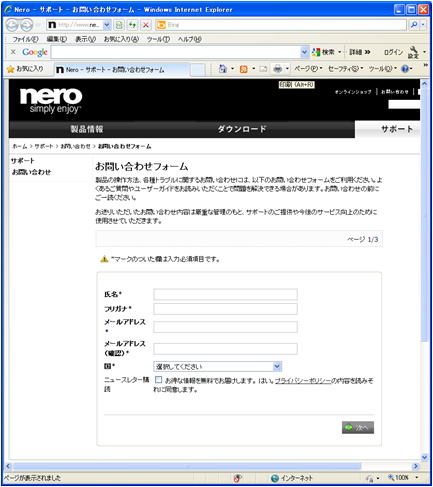Viewport: 433px width, 487px height.
Task: Click the green next-page button
Action: coord(358,428)
